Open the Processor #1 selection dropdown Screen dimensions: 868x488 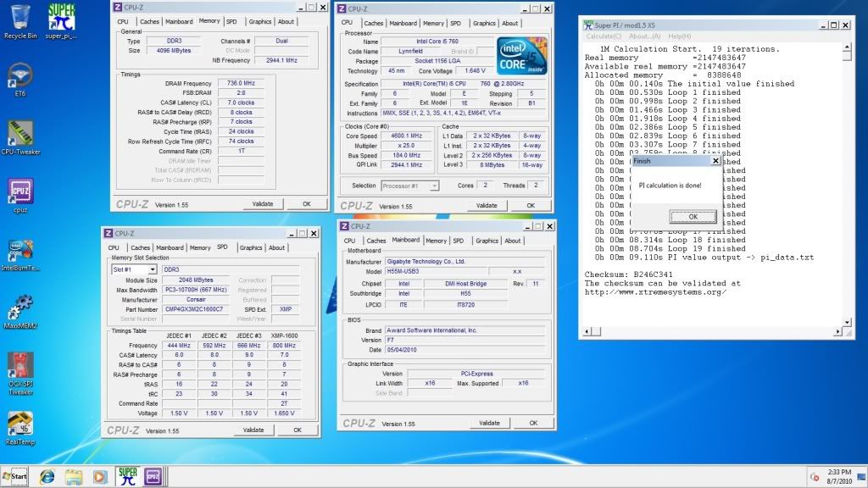coord(409,186)
